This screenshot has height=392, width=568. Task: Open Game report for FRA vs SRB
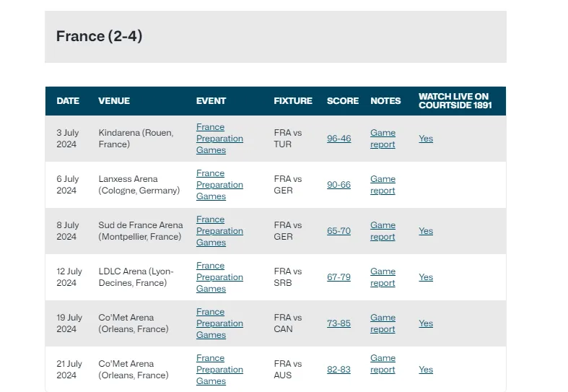click(x=383, y=277)
